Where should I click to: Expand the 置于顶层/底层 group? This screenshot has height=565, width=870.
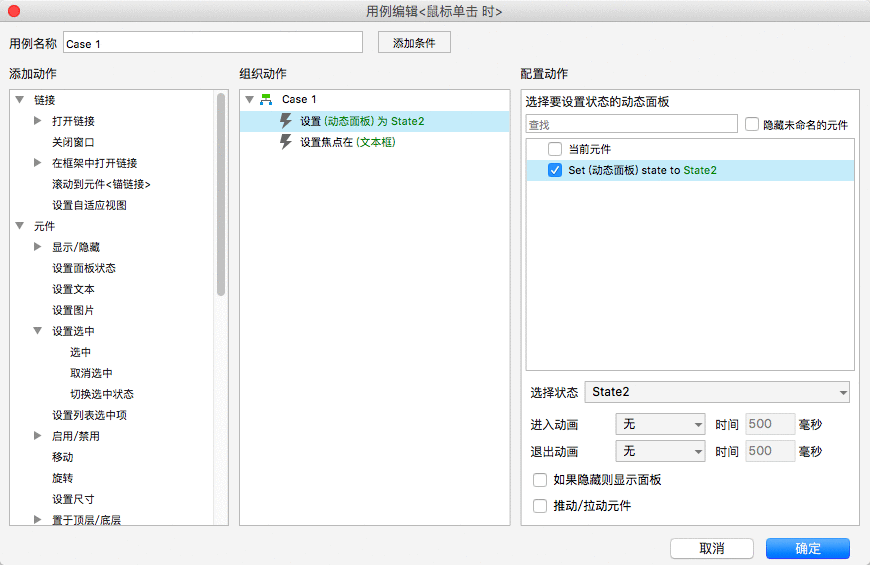pos(38,519)
